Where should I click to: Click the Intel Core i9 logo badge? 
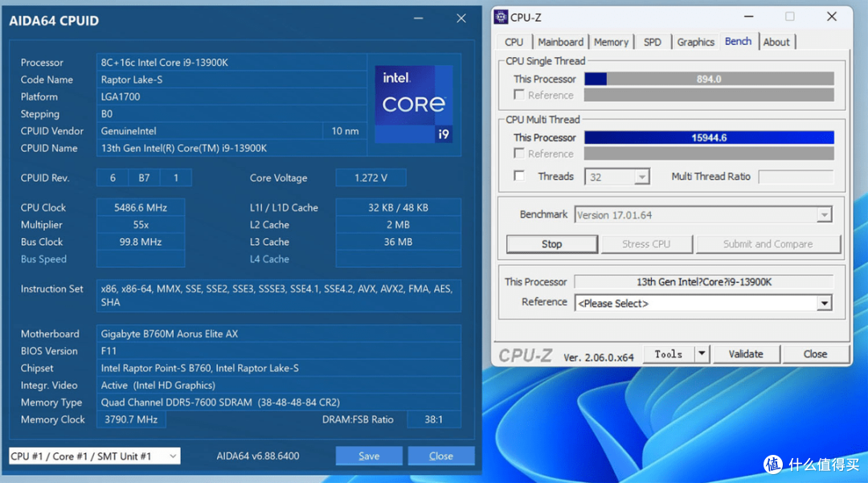click(414, 104)
